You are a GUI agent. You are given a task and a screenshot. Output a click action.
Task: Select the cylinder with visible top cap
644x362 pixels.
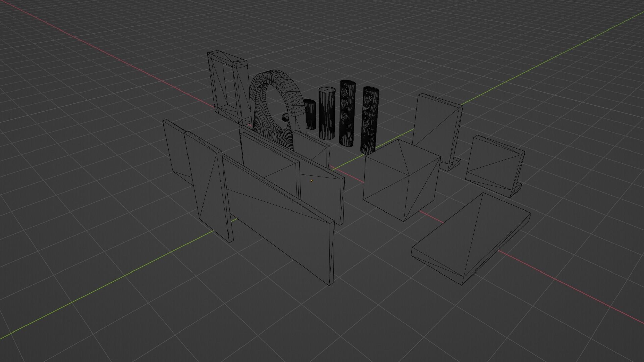[x=327, y=113]
